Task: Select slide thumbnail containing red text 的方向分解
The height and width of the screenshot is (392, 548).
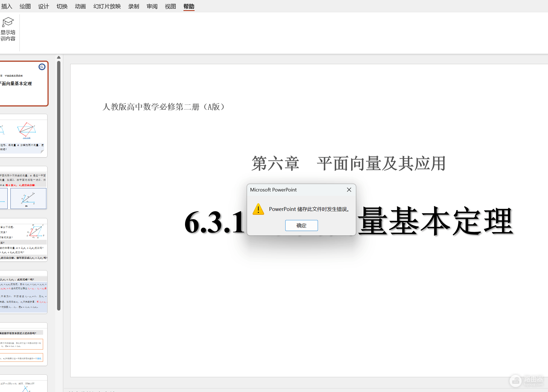Action: [24, 188]
